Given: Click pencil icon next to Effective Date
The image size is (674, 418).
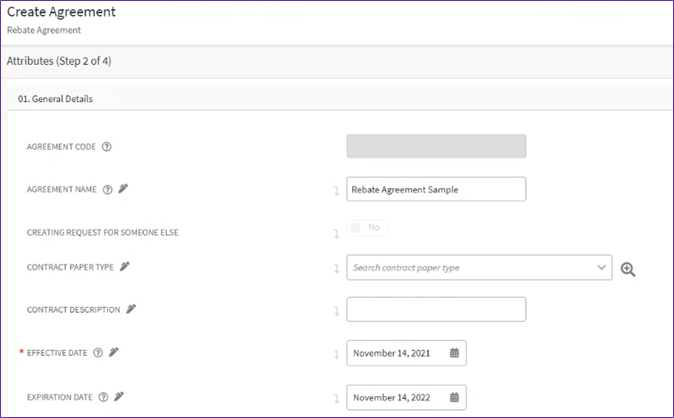Looking at the screenshot, I should point(115,352).
